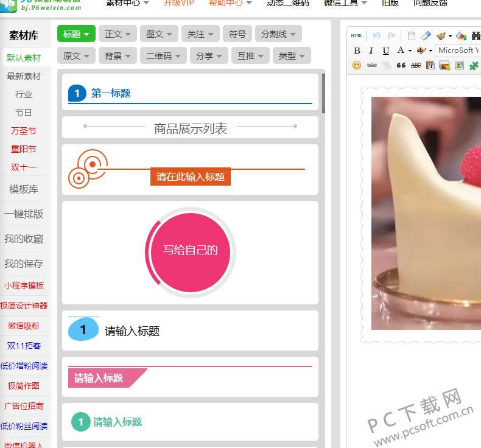Viewport: 481px width, 448px height.
Task: Click the insert hyperlink chain icon
Action: coord(371,65)
